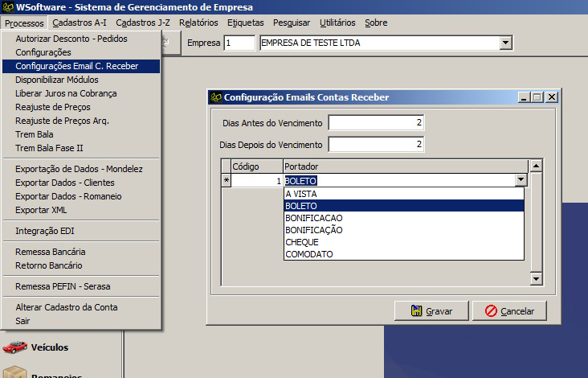
Task: Click Exportar XML in Processos menu
Action: (x=41, y=210)
